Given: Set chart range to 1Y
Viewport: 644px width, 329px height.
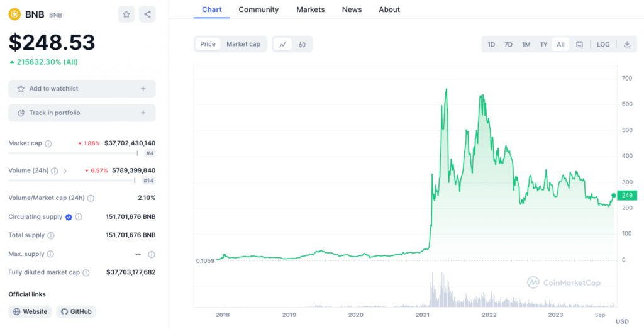Looking at the screenshot, I should click(x=544, y=45).
